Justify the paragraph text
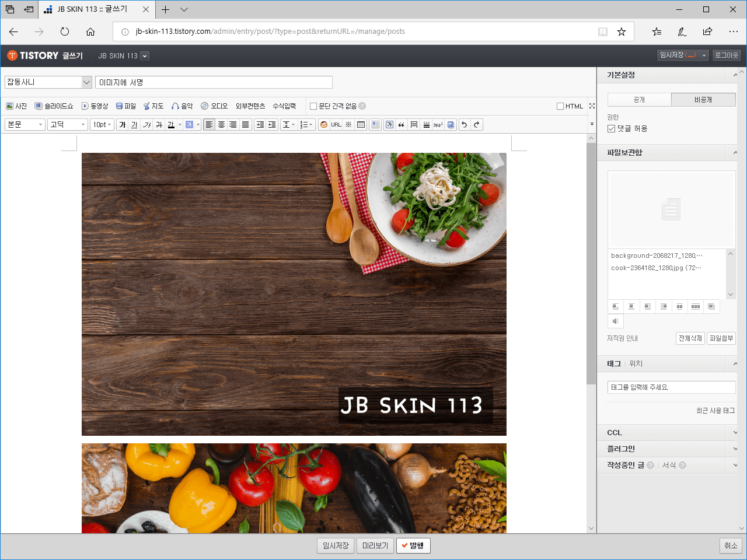 tap(245, 125)
